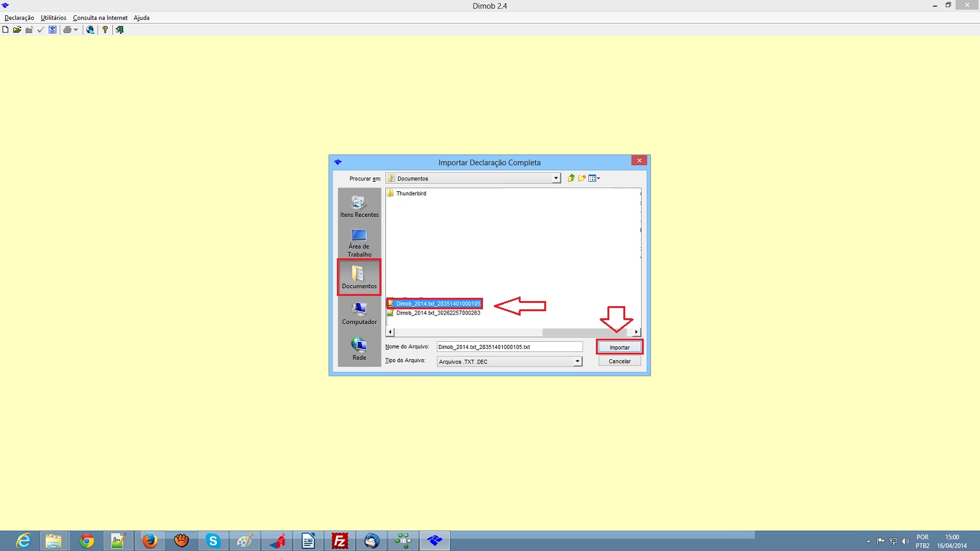Create new folder icon in dialog
Screen dimensions: 980x551
[582, 179]
